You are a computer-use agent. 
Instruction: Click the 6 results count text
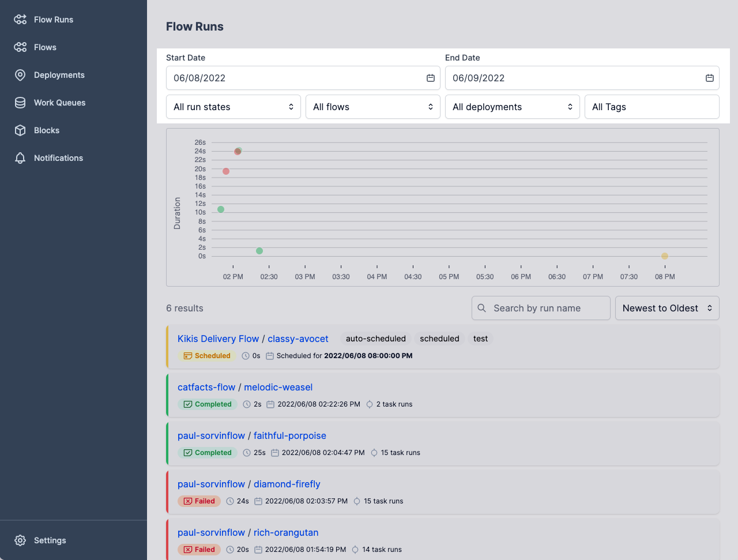pos(184,308)
